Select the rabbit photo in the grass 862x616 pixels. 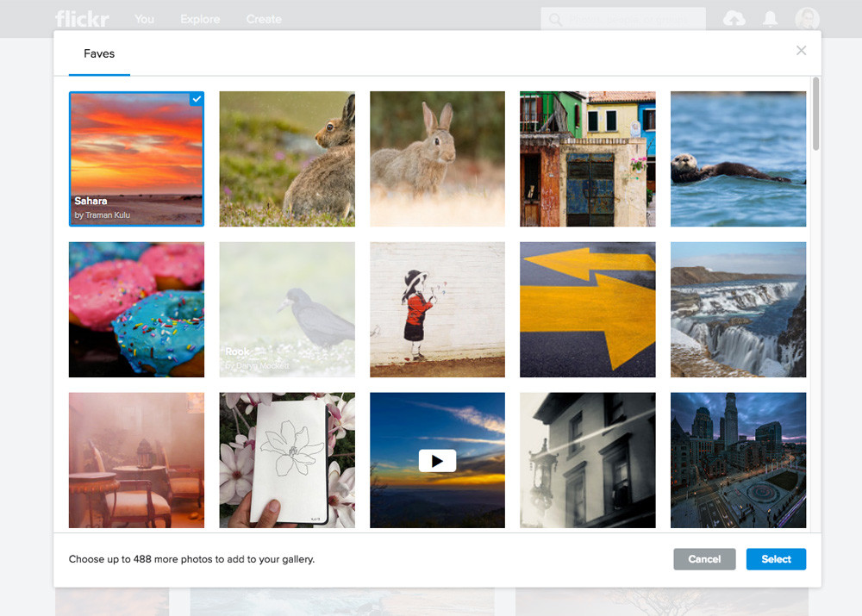(287, 159)
